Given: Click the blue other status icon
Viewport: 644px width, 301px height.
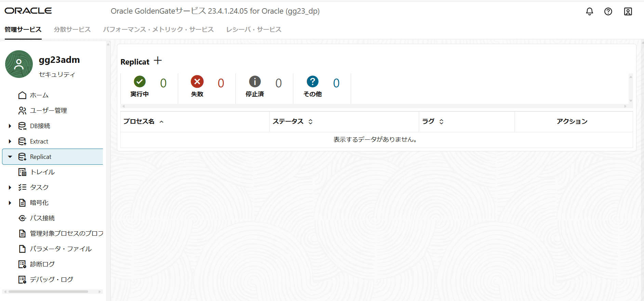Looking at the screenshot, I should [312, 82].
